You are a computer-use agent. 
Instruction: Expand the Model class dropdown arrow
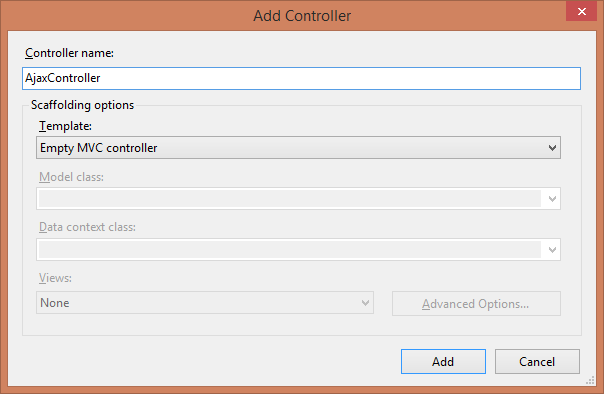(x=552, y=199)
